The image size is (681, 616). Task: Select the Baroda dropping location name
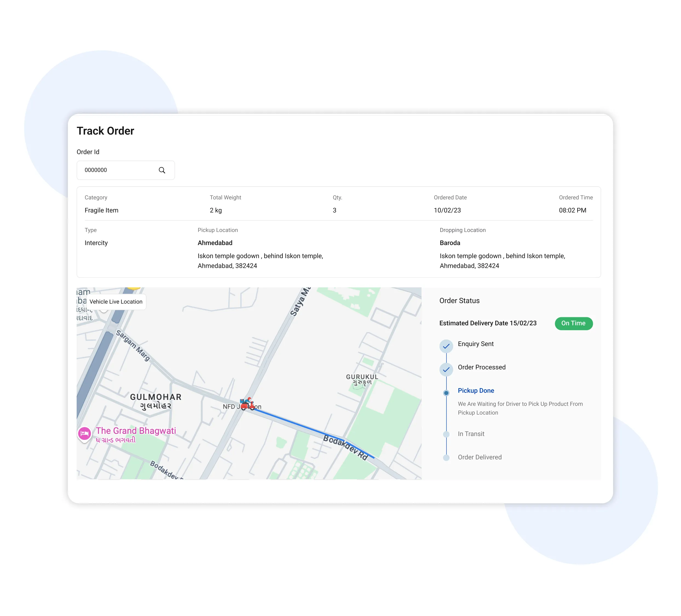pos(450,243)
